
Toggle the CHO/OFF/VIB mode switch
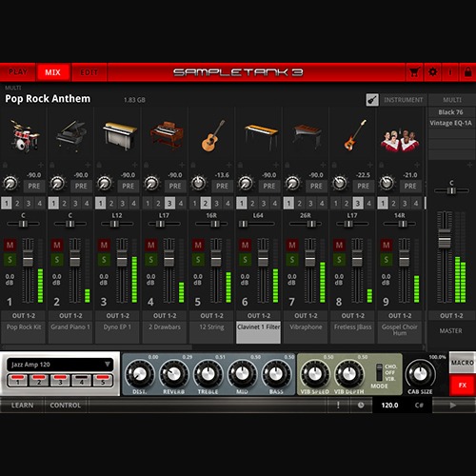click(x=379, y=372)
